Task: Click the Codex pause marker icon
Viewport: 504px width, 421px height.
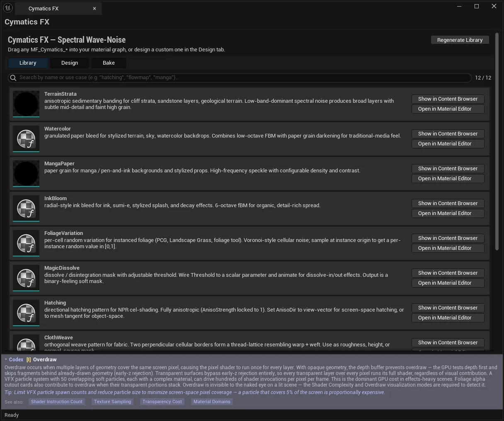Action: [x=29, y=360]
